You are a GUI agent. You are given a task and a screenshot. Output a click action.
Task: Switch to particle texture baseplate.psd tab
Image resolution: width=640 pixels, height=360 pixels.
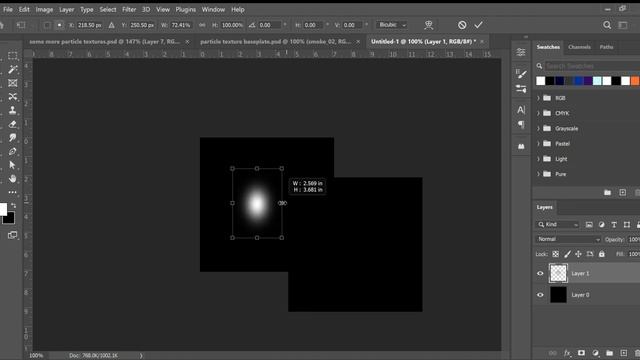pos(276,42)
